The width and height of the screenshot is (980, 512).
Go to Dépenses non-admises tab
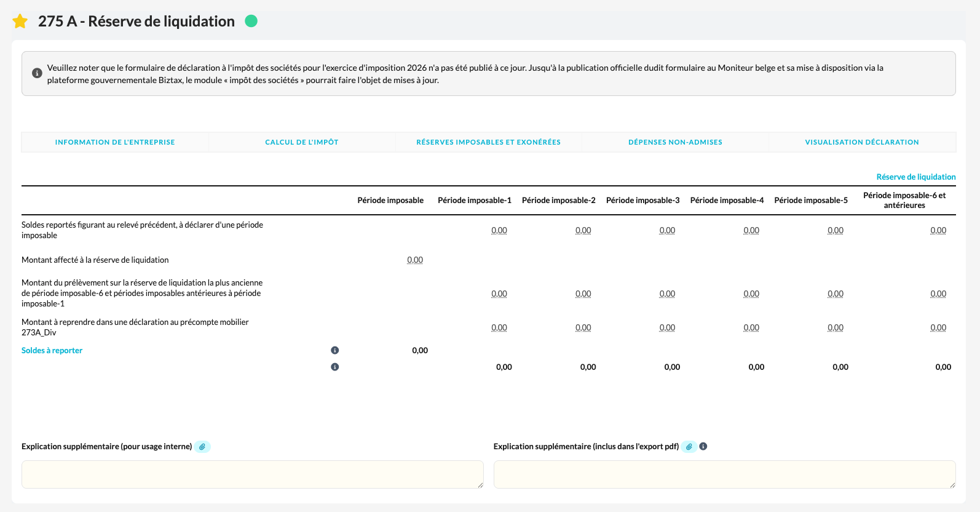pos(675,142)
